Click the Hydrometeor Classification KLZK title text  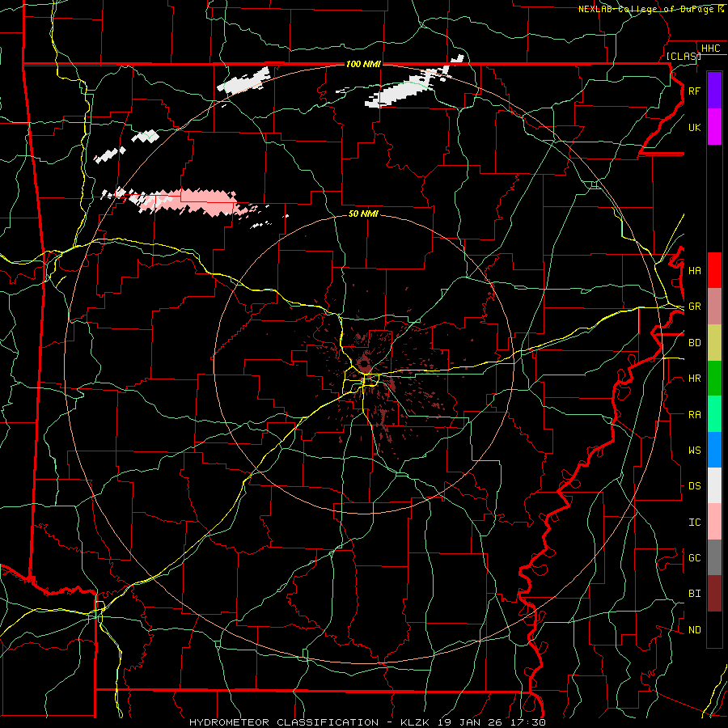pyautogui.click(x=367, y=722)
